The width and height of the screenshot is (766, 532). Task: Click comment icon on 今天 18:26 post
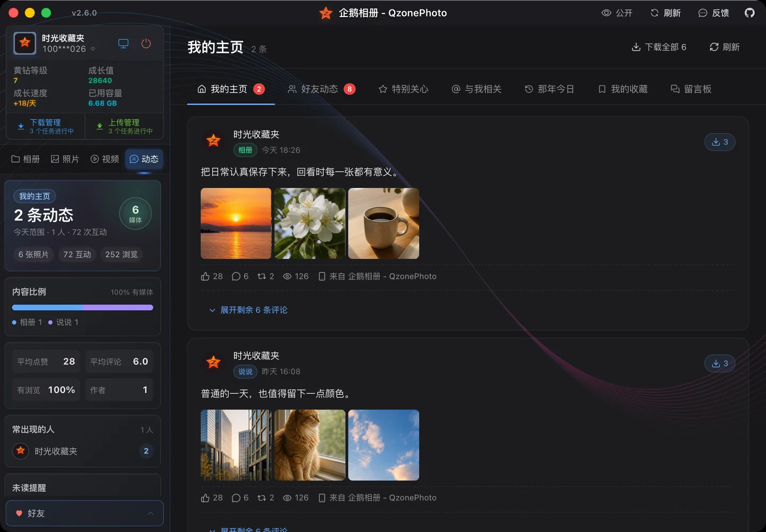[236, 276]
